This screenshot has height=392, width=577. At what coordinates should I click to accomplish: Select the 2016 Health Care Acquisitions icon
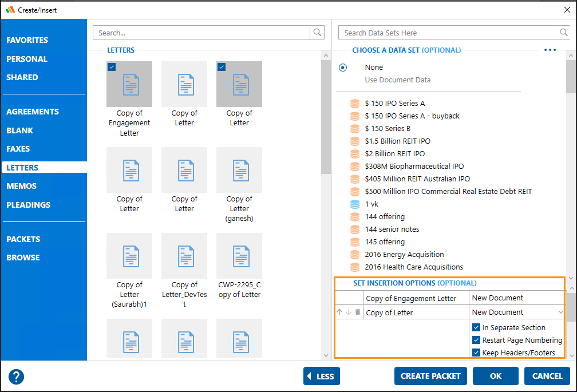355,267
